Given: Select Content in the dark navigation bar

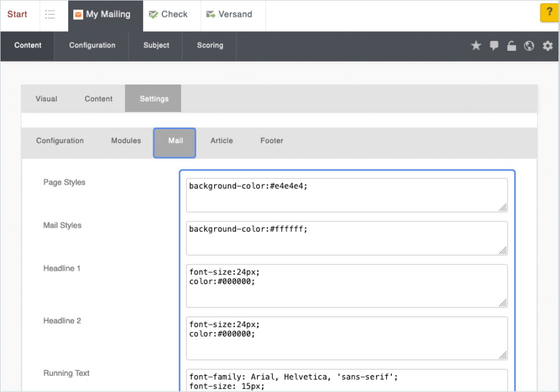Looking at the screenshot, I should click(x=27, y=45).
